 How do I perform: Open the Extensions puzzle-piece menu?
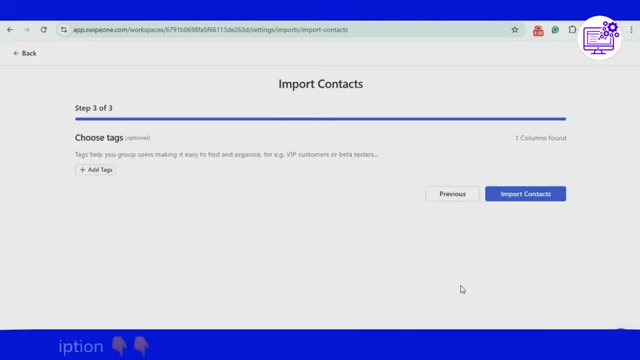click(572, 30)
